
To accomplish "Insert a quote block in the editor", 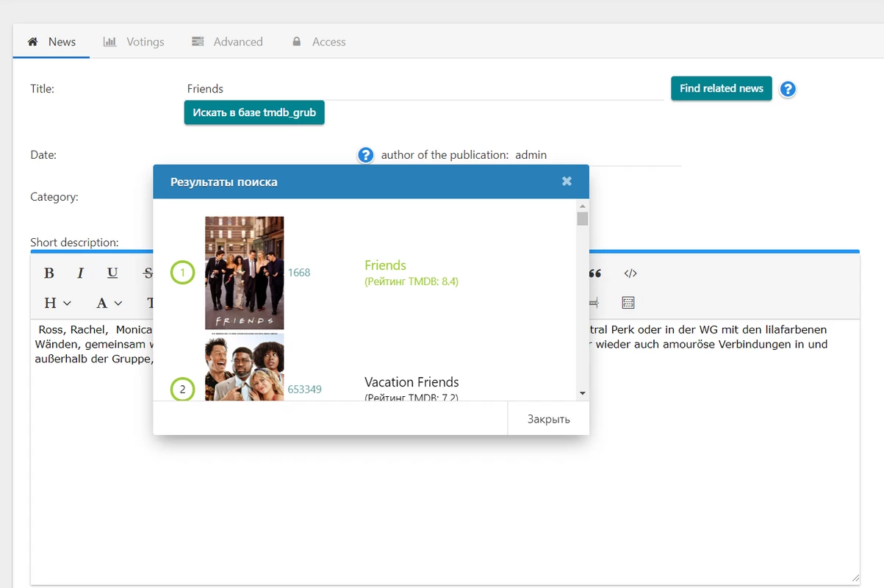I will pos(595,273).
